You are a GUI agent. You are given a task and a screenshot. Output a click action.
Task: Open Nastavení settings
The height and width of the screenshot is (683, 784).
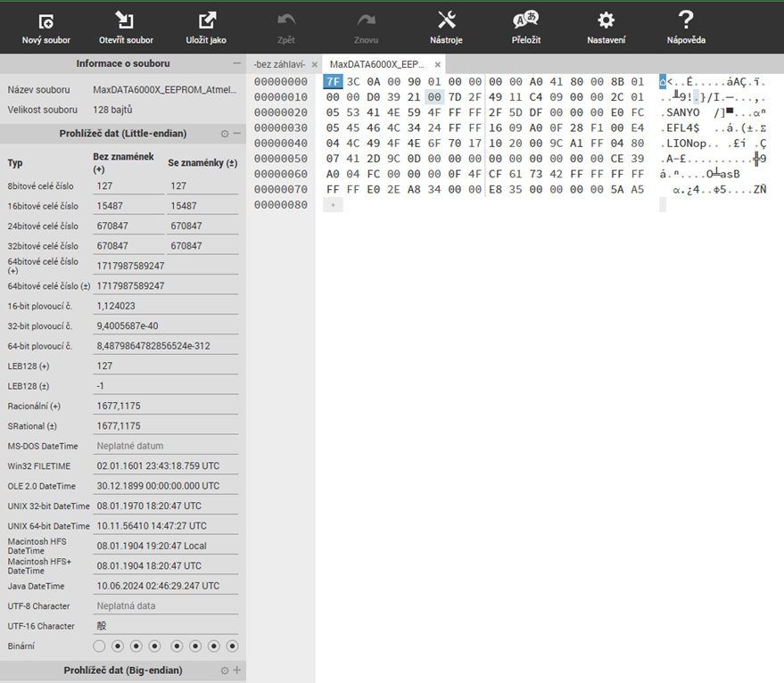(606, 28)
